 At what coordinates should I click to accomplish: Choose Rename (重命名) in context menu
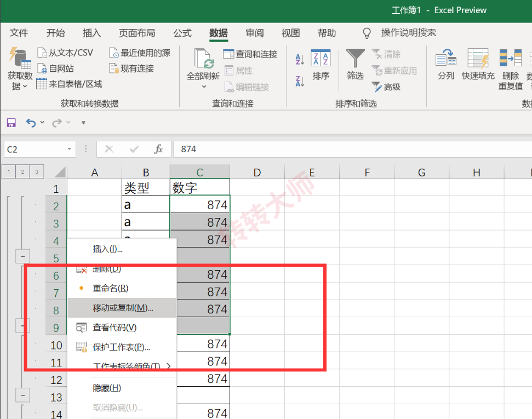click(122, 289)
